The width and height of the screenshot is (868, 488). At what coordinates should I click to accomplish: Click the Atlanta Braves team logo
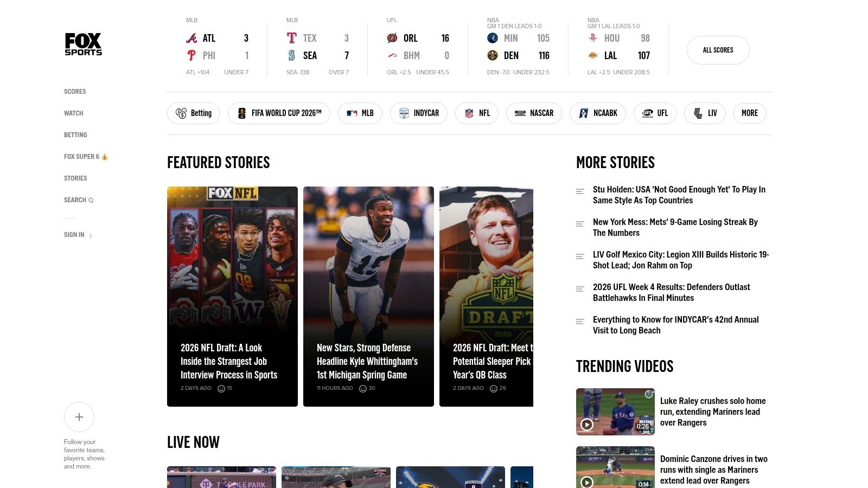[x=192, y=38]
